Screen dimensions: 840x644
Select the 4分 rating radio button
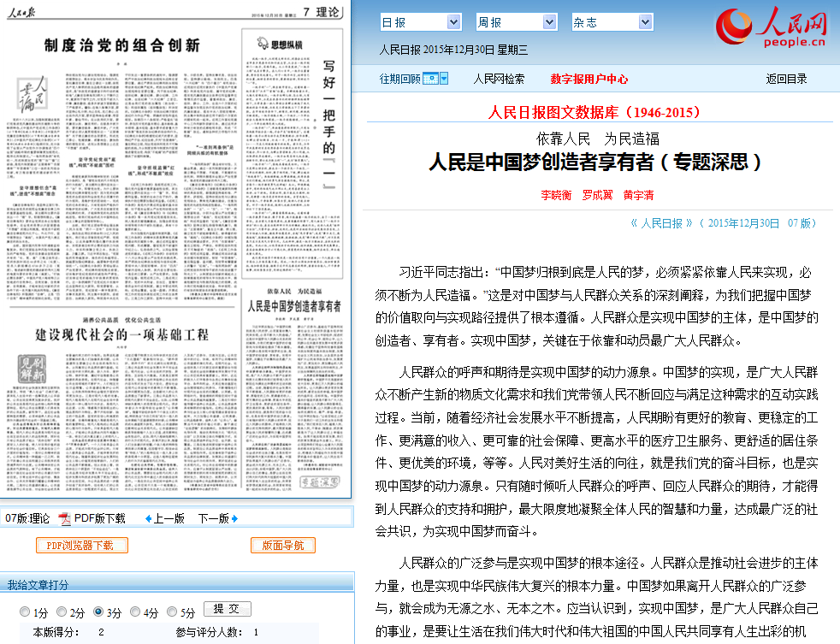coord(135,612)
